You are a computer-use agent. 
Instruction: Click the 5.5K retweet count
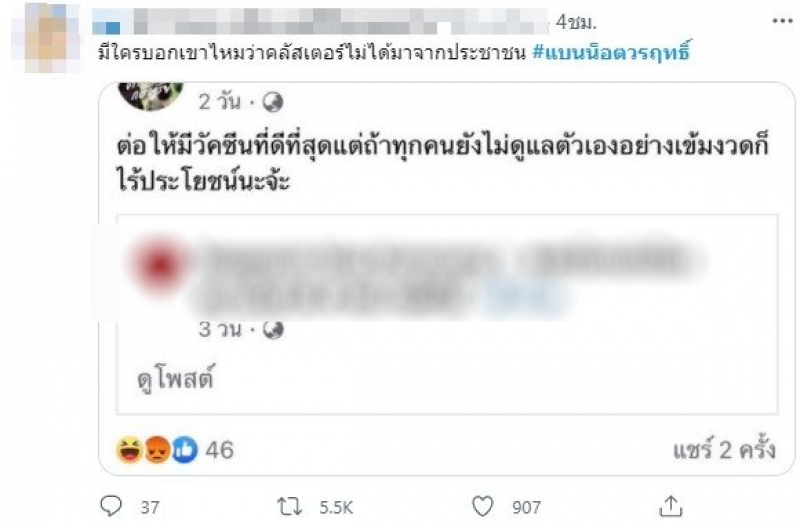coord(336,507)
